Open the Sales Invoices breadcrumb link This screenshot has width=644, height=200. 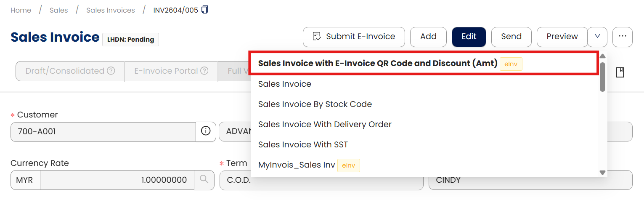click(111, 10)
